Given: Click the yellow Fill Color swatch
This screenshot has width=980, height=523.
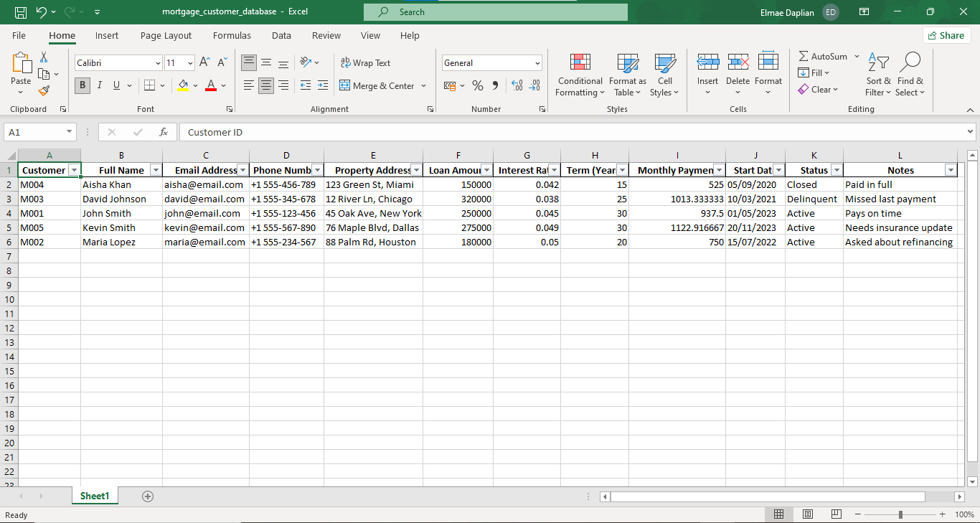Looking at the screenshot, I should [183, 85].
